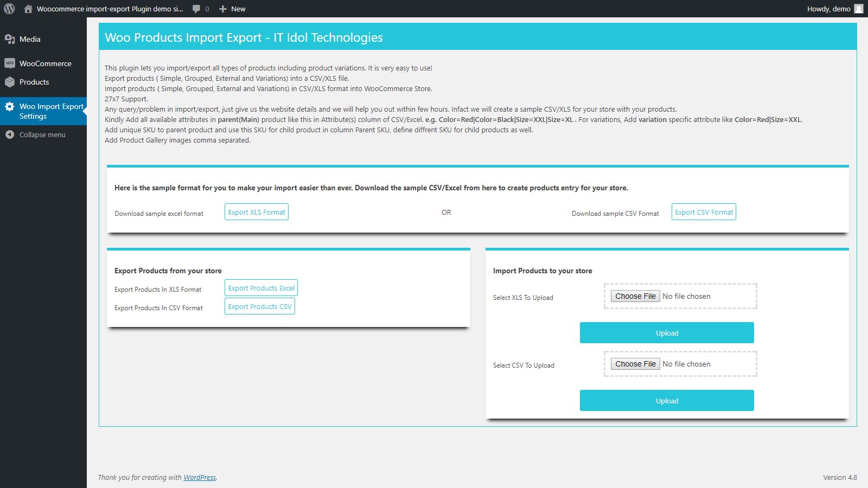Click the demo user avatar

pyautogui.click(x=859, y=9)
